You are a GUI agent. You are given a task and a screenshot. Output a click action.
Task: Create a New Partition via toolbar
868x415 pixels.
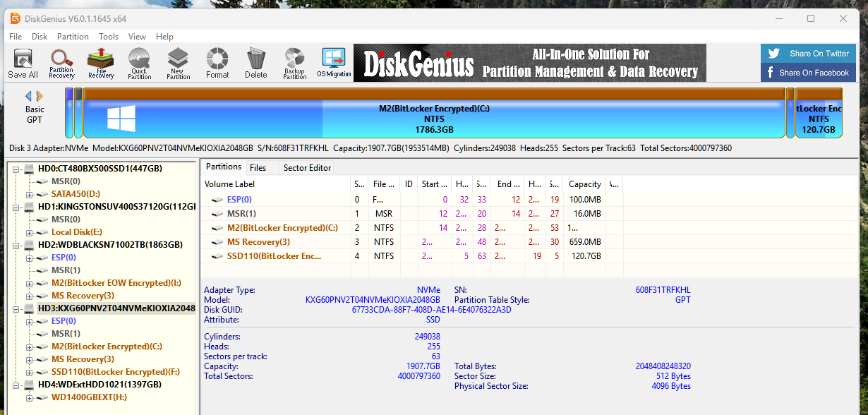click(178, 64)
